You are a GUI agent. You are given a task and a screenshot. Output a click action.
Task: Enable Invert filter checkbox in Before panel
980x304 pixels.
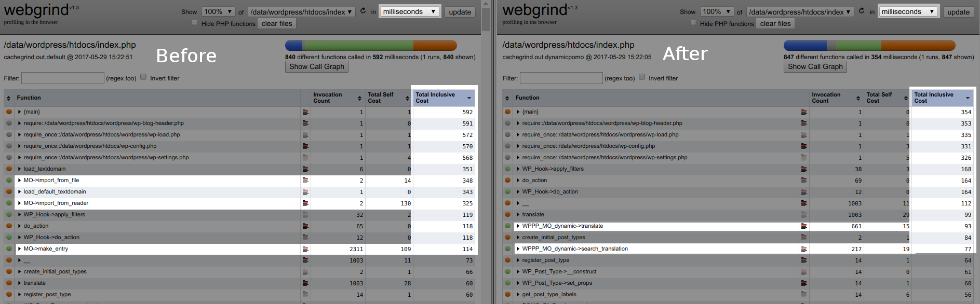[143, 77]
